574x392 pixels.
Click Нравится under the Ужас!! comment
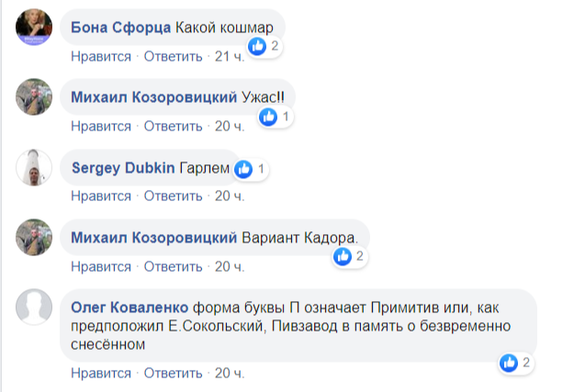point(101,126)
